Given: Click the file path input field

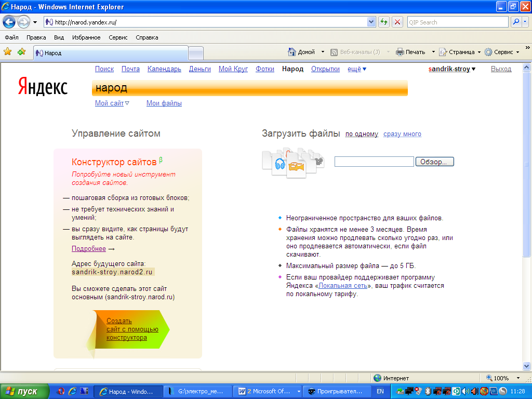Looking at the screenshot, I should pos(374,162).
